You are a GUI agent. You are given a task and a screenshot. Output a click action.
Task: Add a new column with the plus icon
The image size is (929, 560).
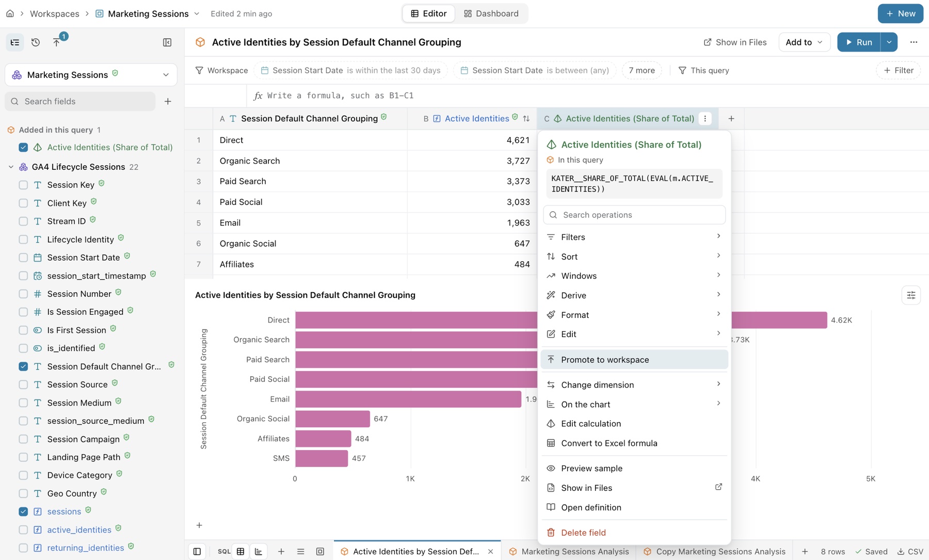coord(731,119)
